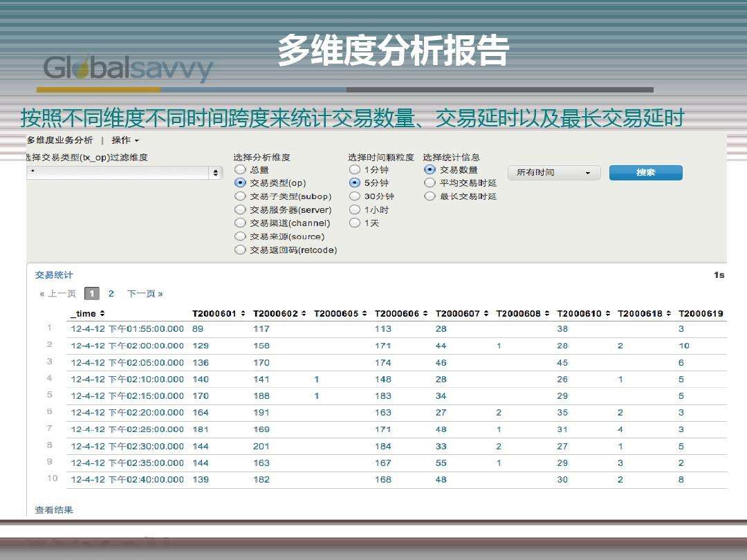
Task: Select the 交易服务器(server) analysis dimension
Action: point(240,209)
